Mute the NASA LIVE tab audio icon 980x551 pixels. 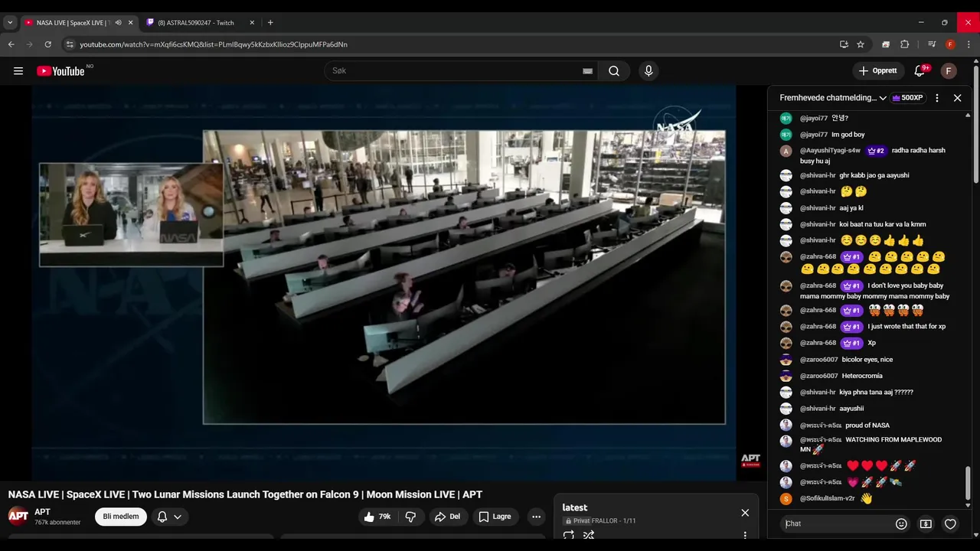(x=118, y=23)
